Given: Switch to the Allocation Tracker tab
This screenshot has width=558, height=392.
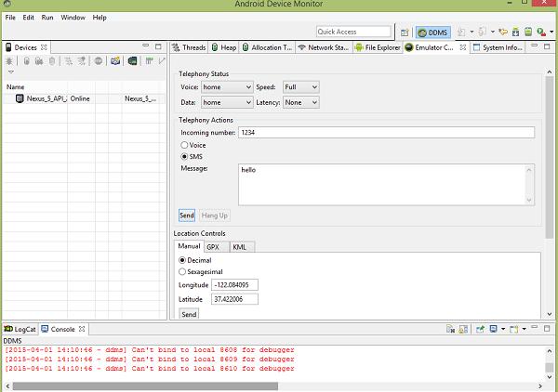Looking at the screenshot, I should coord(267,47).
